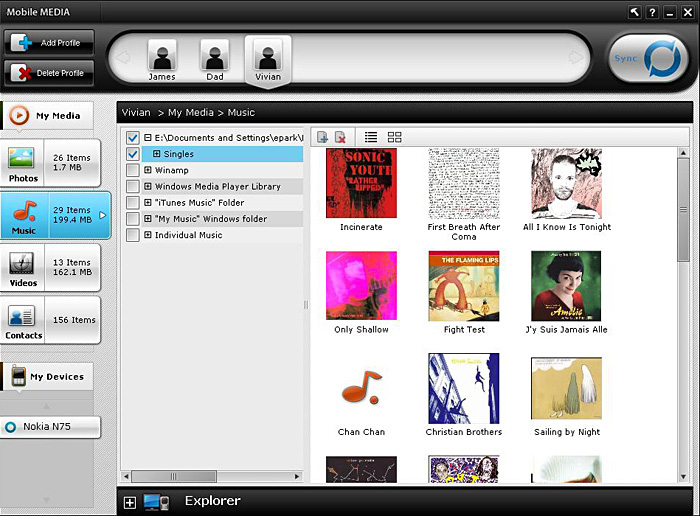This screenshot has width=700, height=516.
Task: Select the Christian Brothers album cover
Action: click(464, 388)
